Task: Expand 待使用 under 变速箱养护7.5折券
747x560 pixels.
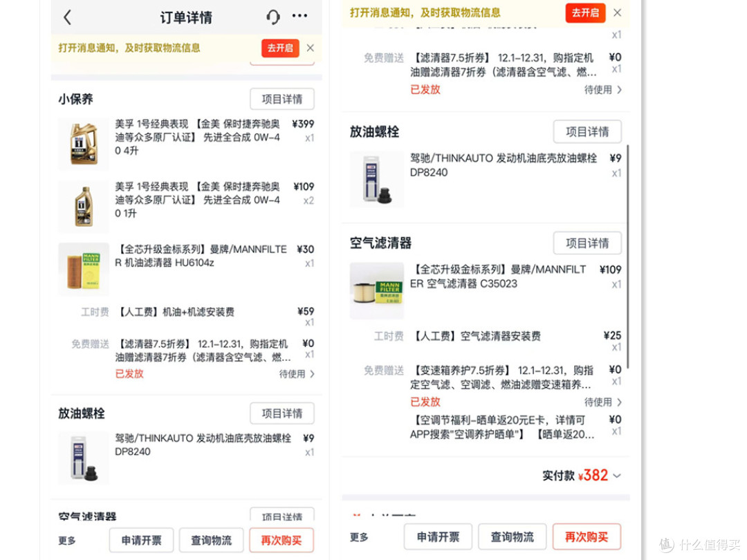Action: pyautogui.click(x=603, y=402)
